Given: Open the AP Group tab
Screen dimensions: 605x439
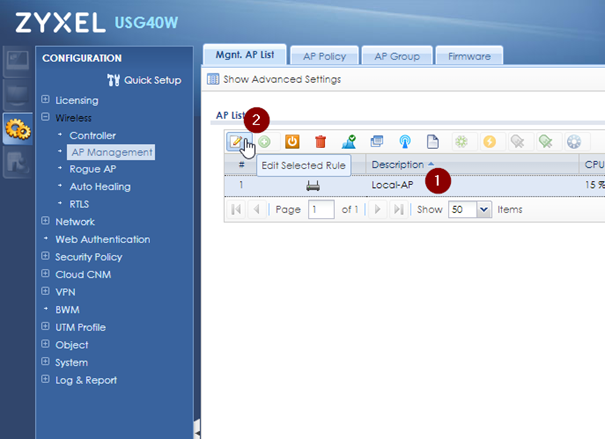Looking at the screenshot, I should coord(397,57).
